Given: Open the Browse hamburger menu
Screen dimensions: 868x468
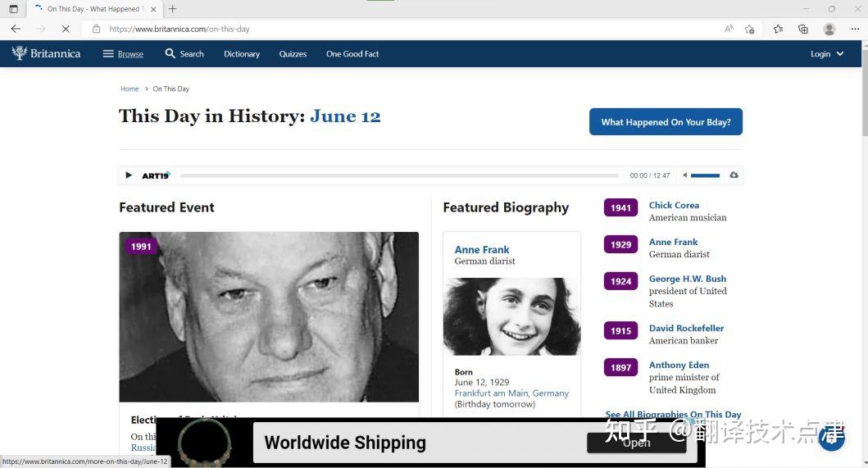Looking at the screenshot, I should click(x=123, y=54).
